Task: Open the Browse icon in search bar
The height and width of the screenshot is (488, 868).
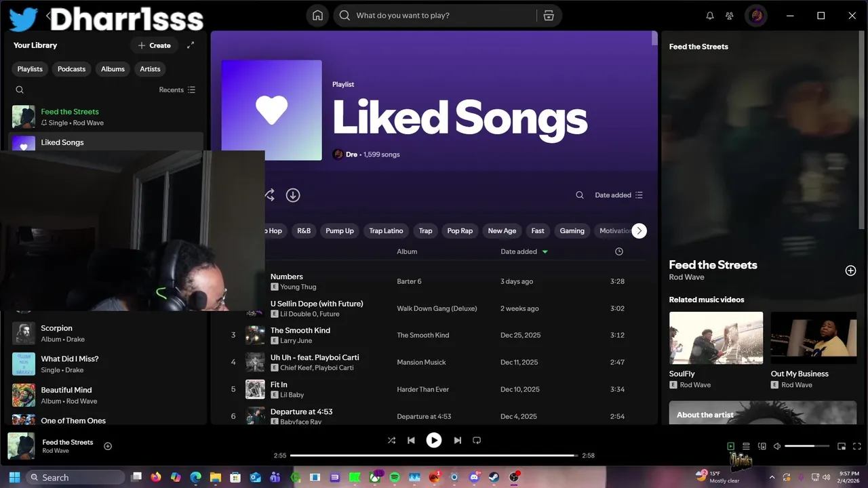Action: 549,16
